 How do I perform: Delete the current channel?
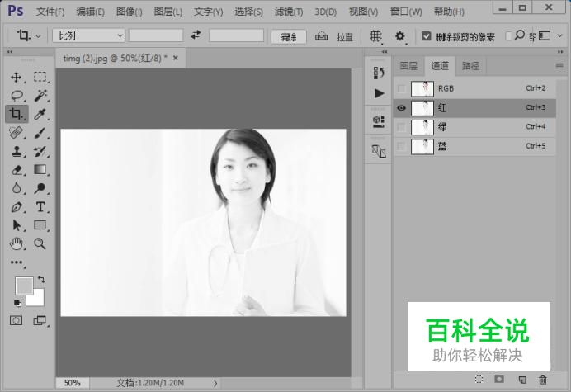pyautogui.click(x=543, y=380)
